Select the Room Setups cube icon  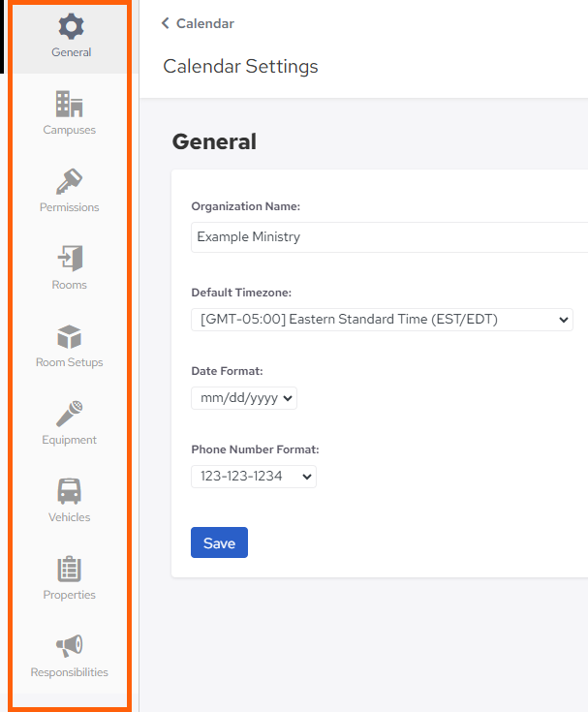point(69,337)
